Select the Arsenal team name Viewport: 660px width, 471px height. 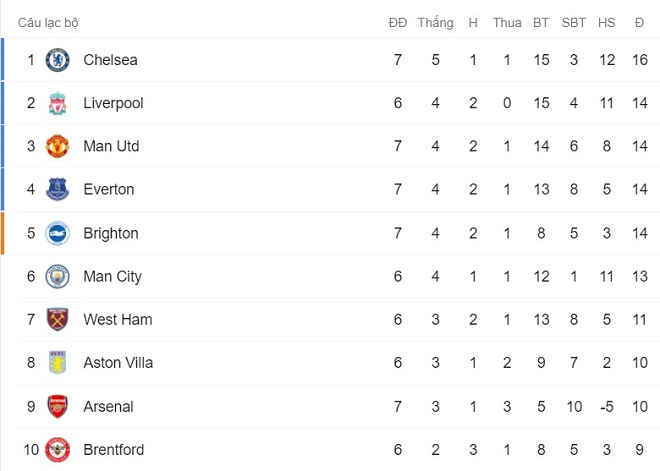point(108,407)
